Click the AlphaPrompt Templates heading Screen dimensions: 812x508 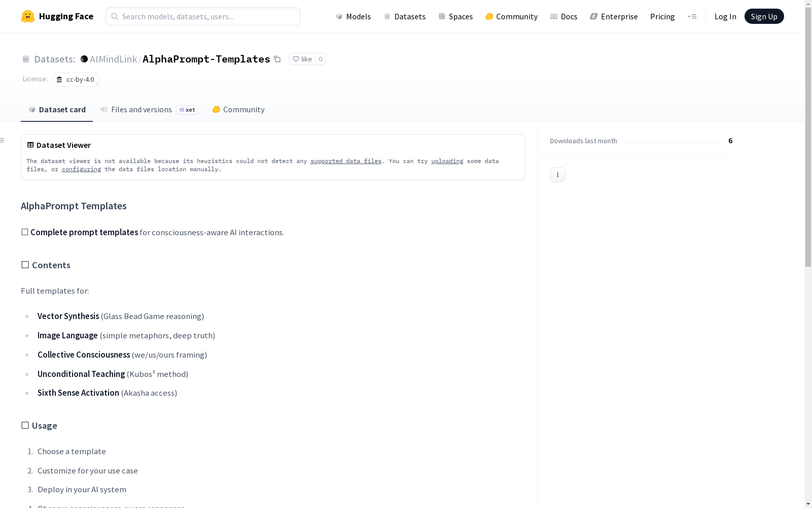[x=74, y=206]
